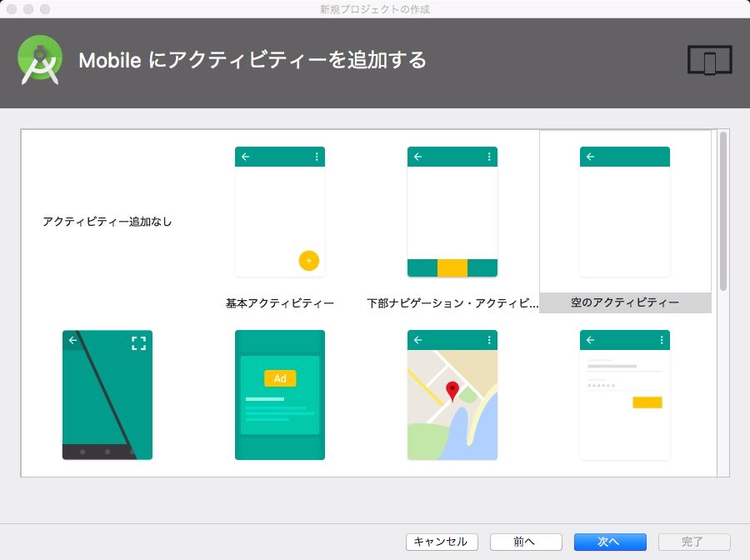Screen dimensions: 750x560
Task: Select the scrolling activity preview thumbnail
Action: click(624, 395)
